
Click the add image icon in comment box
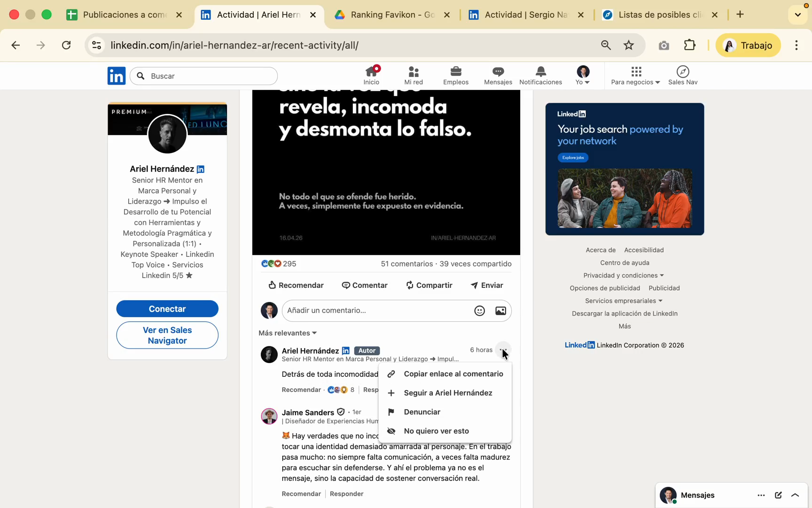(500, 310)
